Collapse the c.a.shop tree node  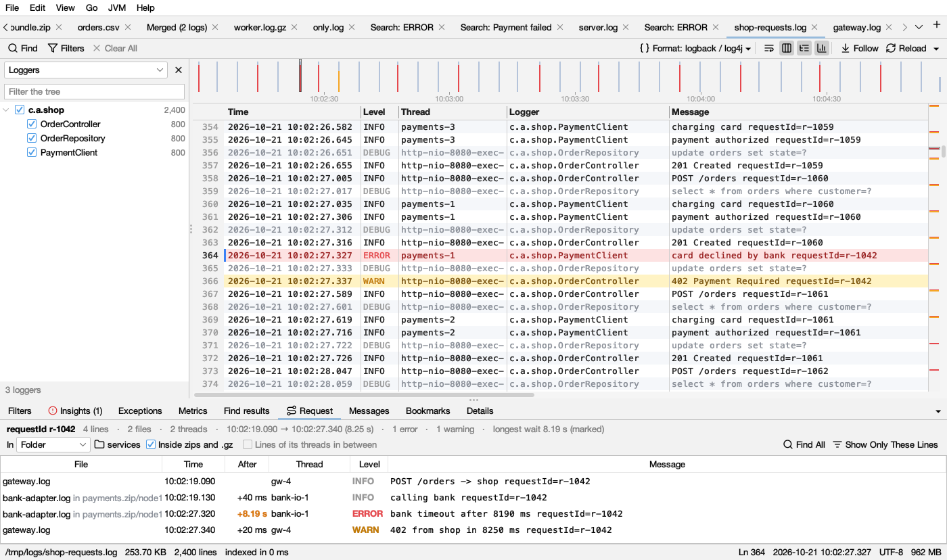(6, 110)
